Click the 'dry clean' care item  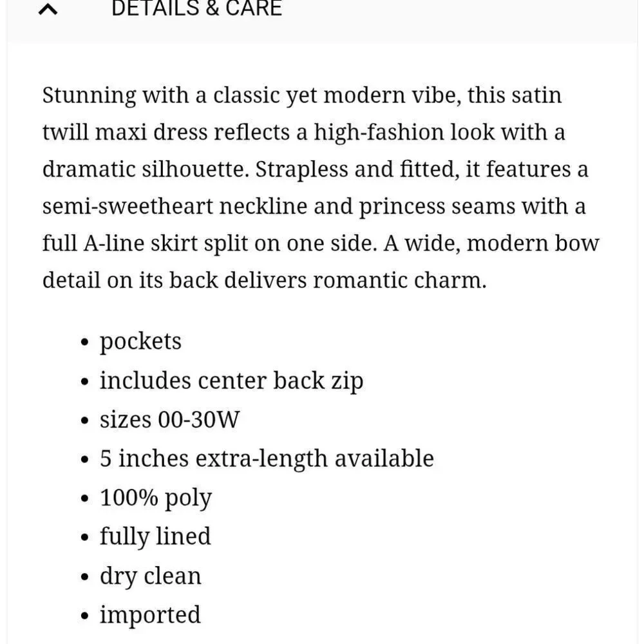coord(150,576)
